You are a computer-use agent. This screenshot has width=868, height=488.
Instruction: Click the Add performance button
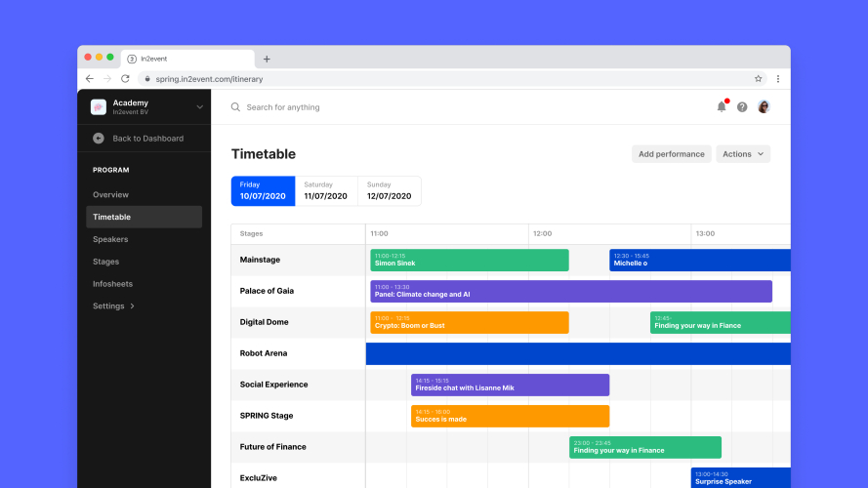tap(671, 154)
